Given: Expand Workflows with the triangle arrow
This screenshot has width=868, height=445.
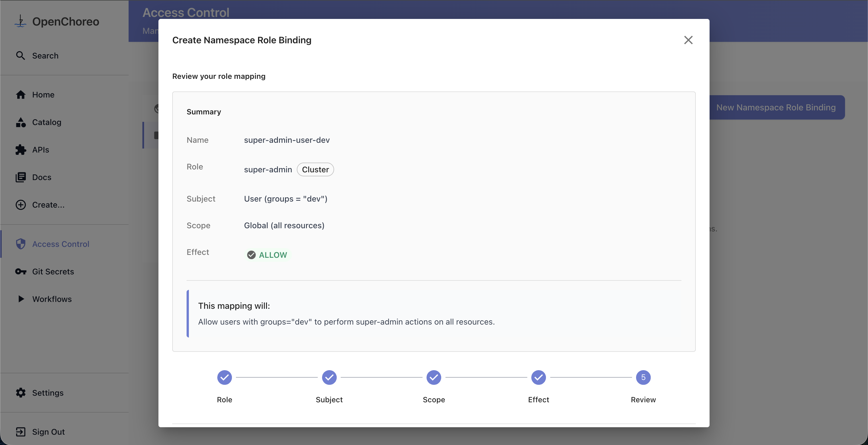Looking at the screenshot, I should tap(21, 299).
